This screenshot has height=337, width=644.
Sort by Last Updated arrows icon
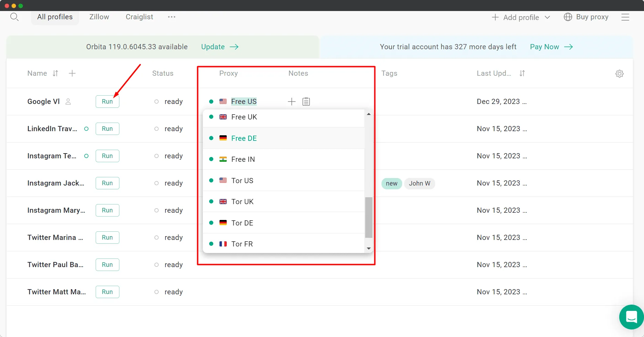(x=522, y=73)
